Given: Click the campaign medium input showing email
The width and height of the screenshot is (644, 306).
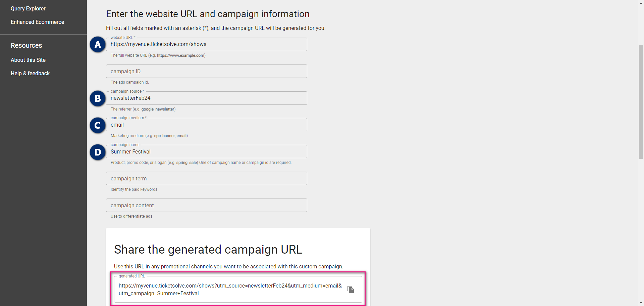Looking at the screenshot, I should (206, 124).
